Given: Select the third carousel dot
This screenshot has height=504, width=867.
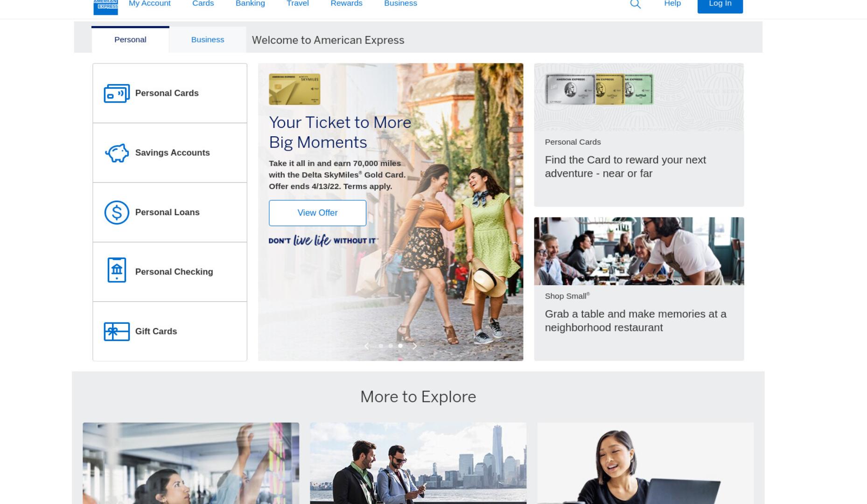Looking at the screenshot, I should coord(400,346).
